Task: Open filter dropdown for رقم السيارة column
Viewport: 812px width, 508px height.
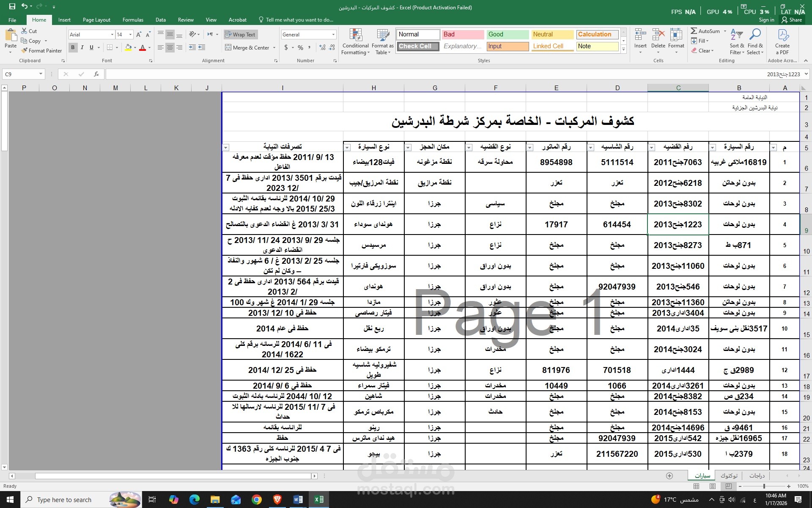Action: coord(713,148)
